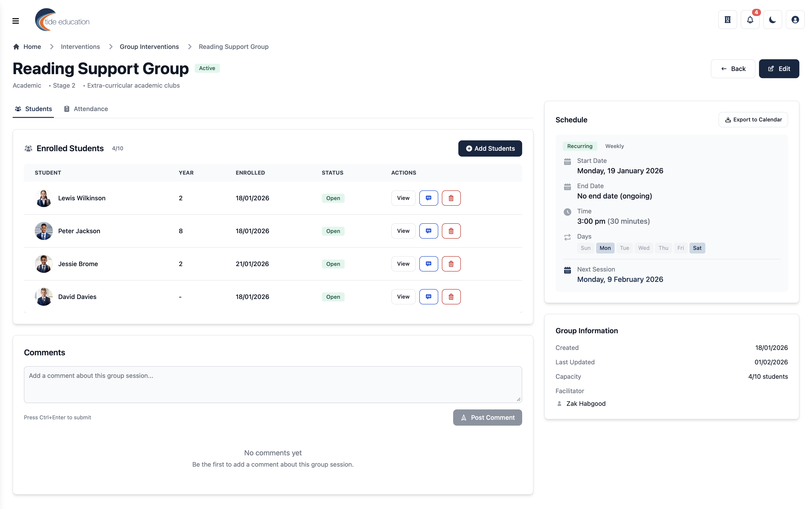View Jessie Brome's student record
Image resolution: width=812 pixels, height=509 pixels.
click(403, 264)
